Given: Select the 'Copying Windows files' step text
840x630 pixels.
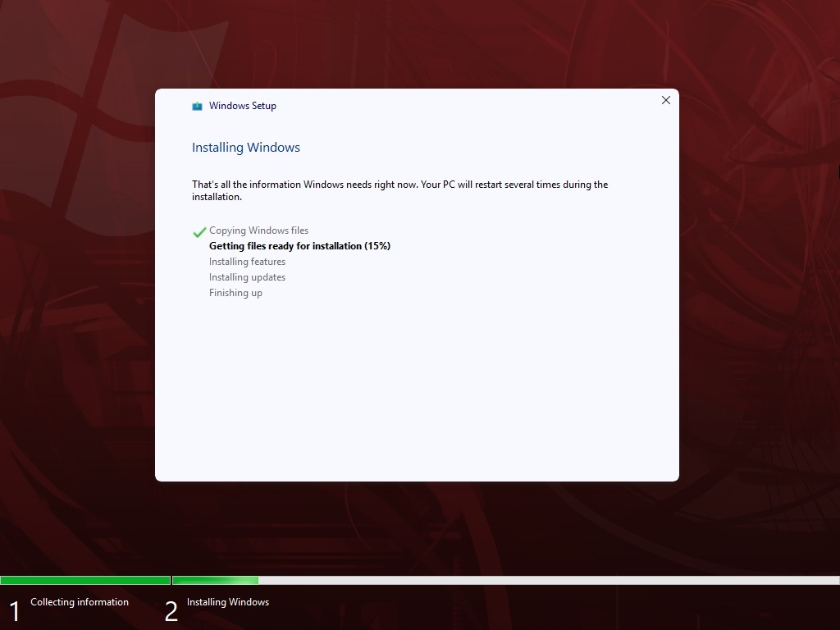Looking at the screenshot, I should coord(258,231).
